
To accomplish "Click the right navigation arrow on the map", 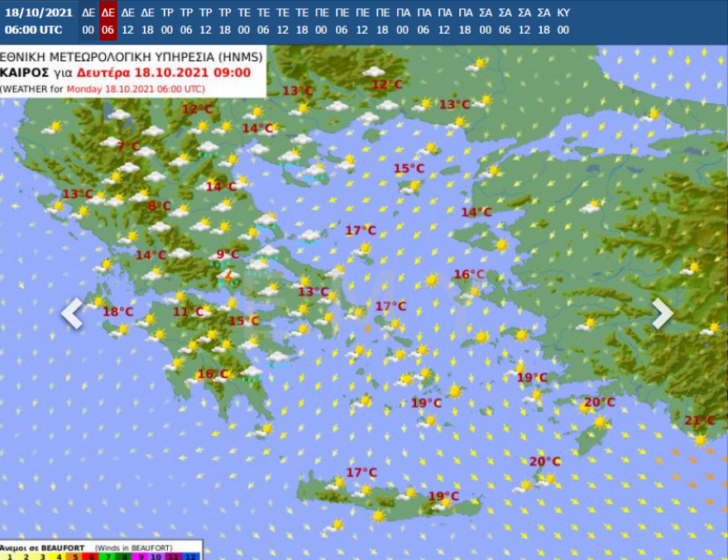I will tap(663, 312).
